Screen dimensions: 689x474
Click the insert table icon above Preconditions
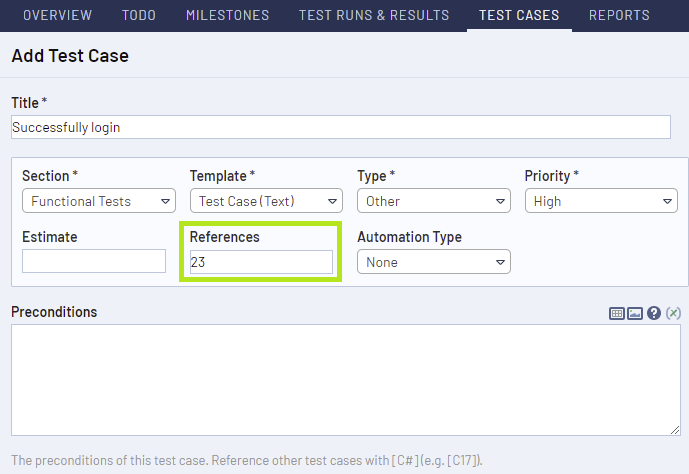pyautogui.click(x=617, y=313)
